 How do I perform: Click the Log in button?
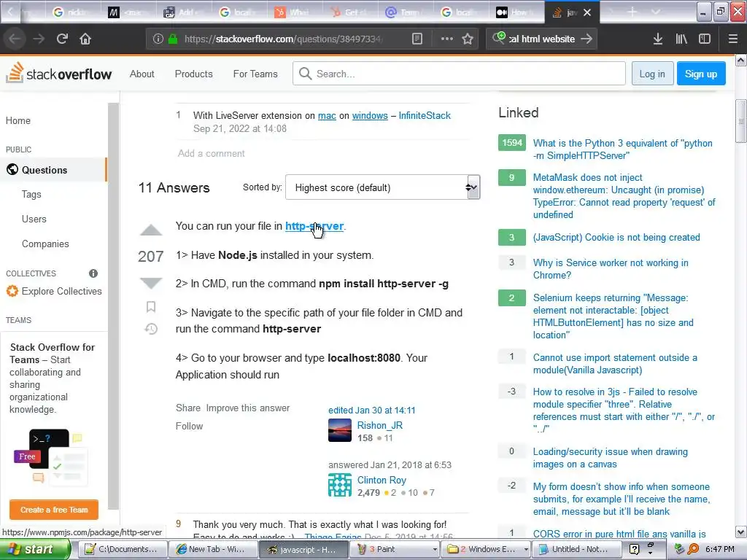651,74
